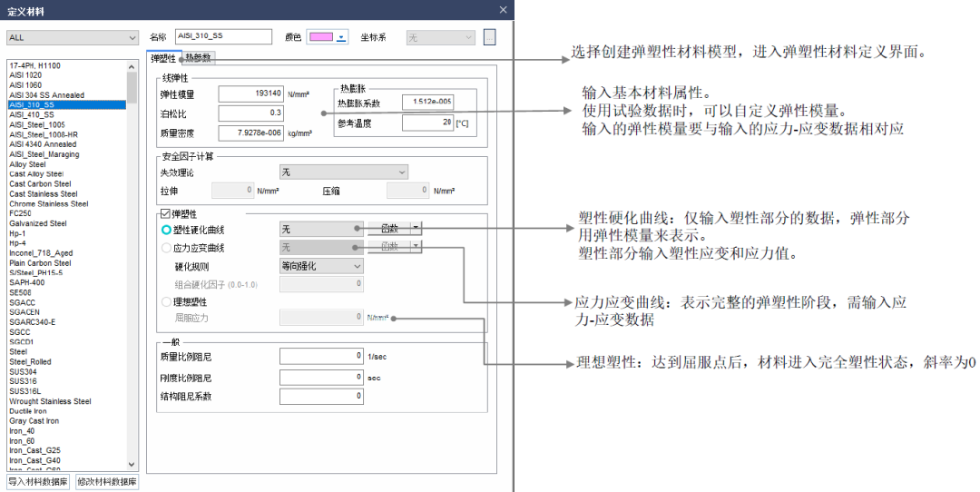980x492 pixels.
Task: Select SUS304 in the material list
Action: [24, 371]
